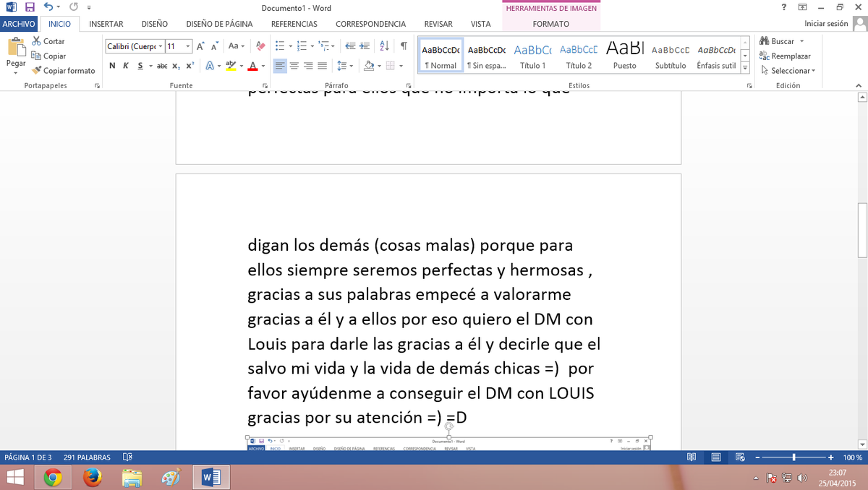Center the text
The image size is (868, 490).
click(294, 66)
